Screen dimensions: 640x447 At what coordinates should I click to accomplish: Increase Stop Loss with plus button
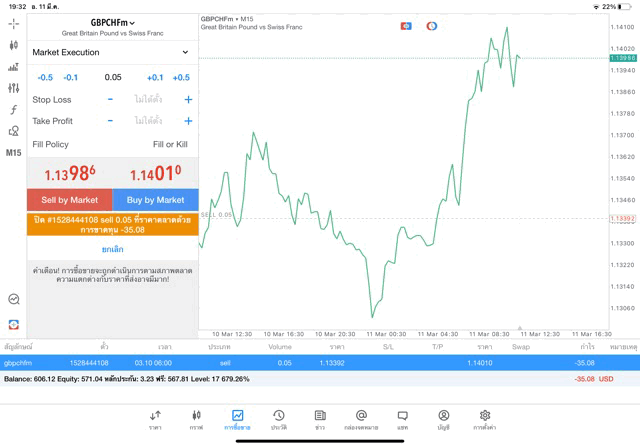[x=188, y=100]
